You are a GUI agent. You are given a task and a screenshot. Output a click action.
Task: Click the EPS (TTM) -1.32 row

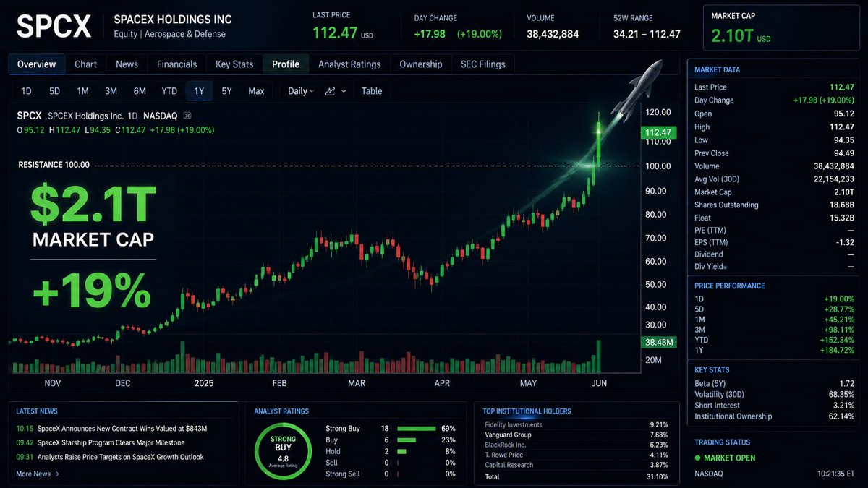(774, 242)
